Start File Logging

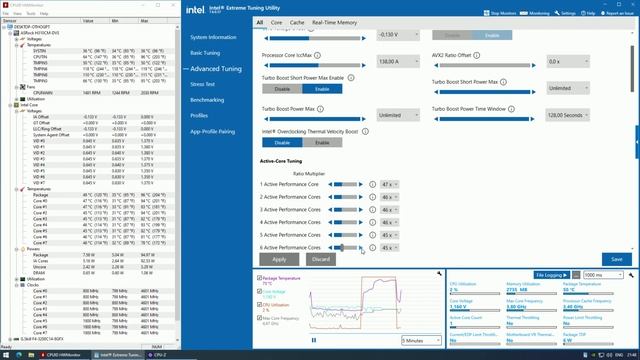pyautogui.click(x=551, y=275)
